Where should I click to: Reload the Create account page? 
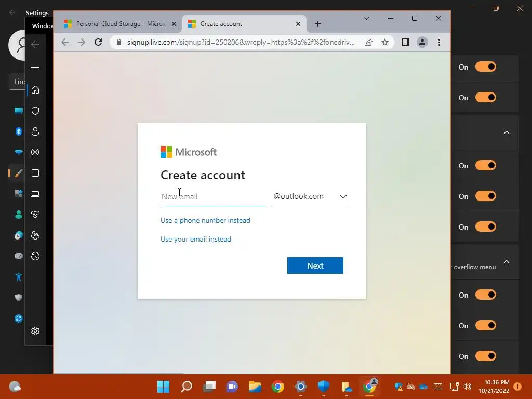point(98,42)
